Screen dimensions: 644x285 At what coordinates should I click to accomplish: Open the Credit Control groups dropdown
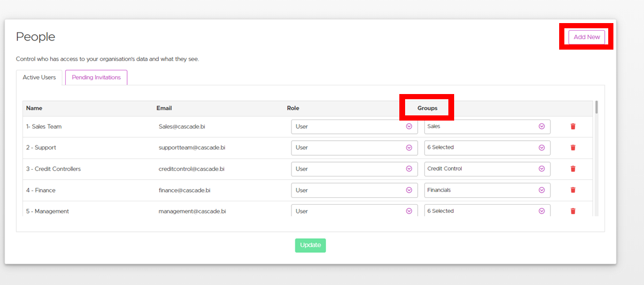click(486, 169)
